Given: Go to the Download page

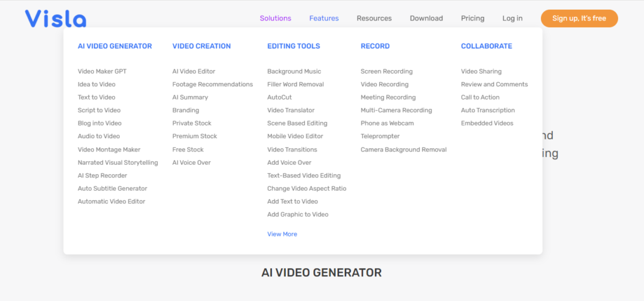Looking at the screenshot, I should pyautogui.click(x=426, y=18).
